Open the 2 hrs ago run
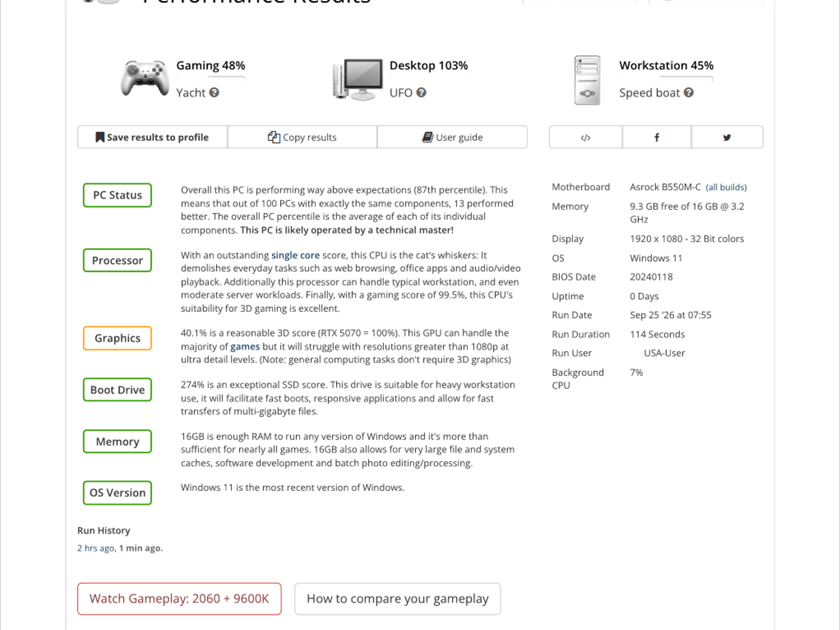Image resolution: width=840 pixels, height=630 pixels. pyautogui.click(x=96, y=548)
